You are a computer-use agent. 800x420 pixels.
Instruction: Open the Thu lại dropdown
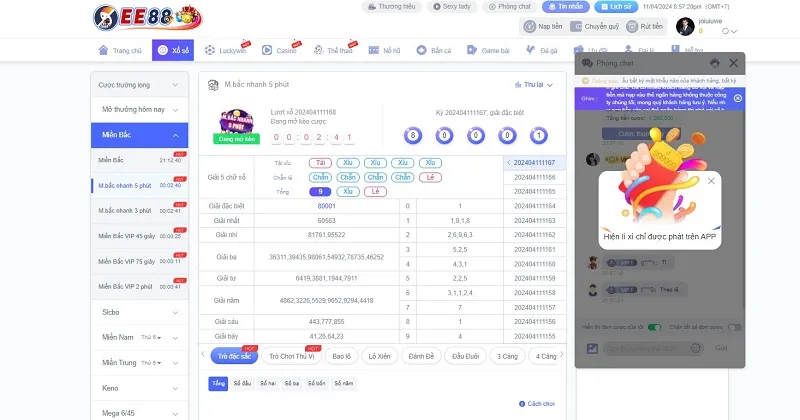pyautogui.click(x=534, y=85)
